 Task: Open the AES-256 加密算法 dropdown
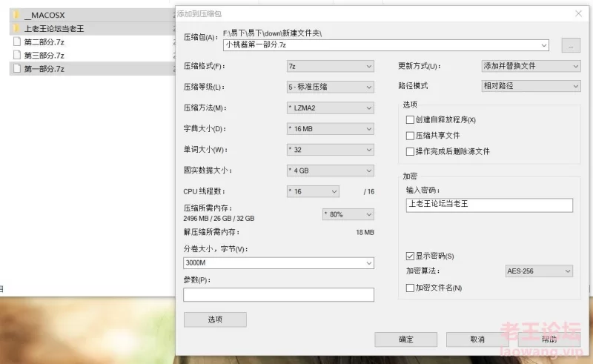click(x=539, y=271)
